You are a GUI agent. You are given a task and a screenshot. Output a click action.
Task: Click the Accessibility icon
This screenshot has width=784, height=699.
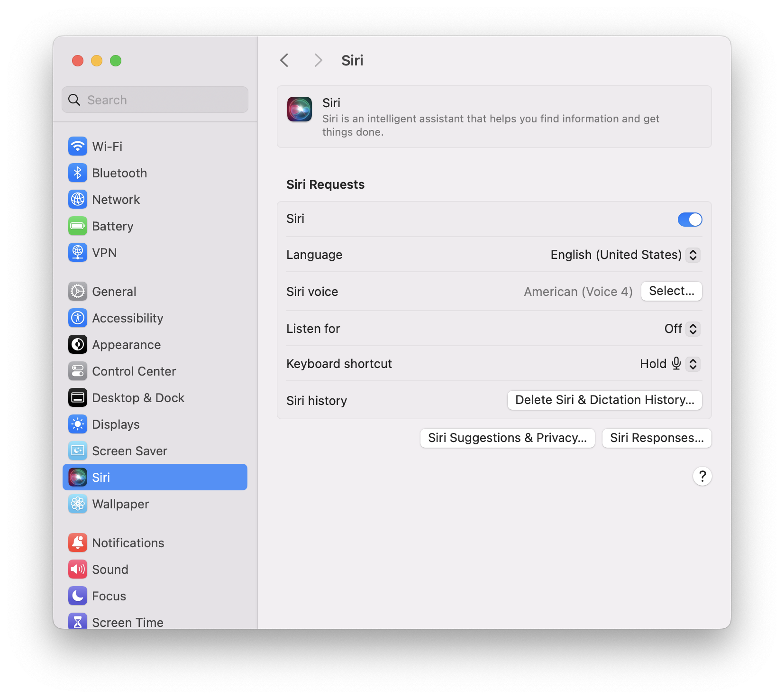(78, 318)
